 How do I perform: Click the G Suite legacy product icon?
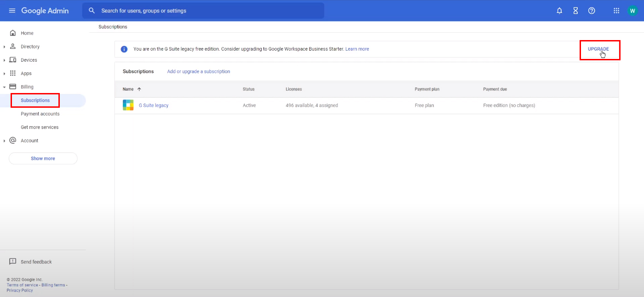click(128, 105)
